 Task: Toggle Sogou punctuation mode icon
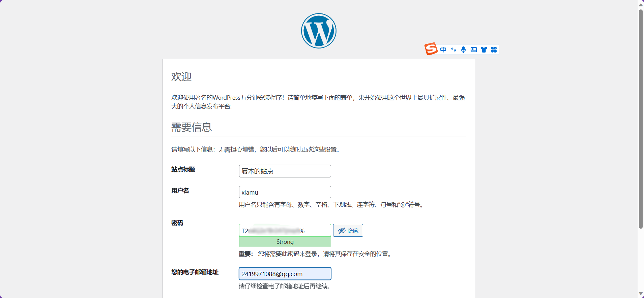453,50
